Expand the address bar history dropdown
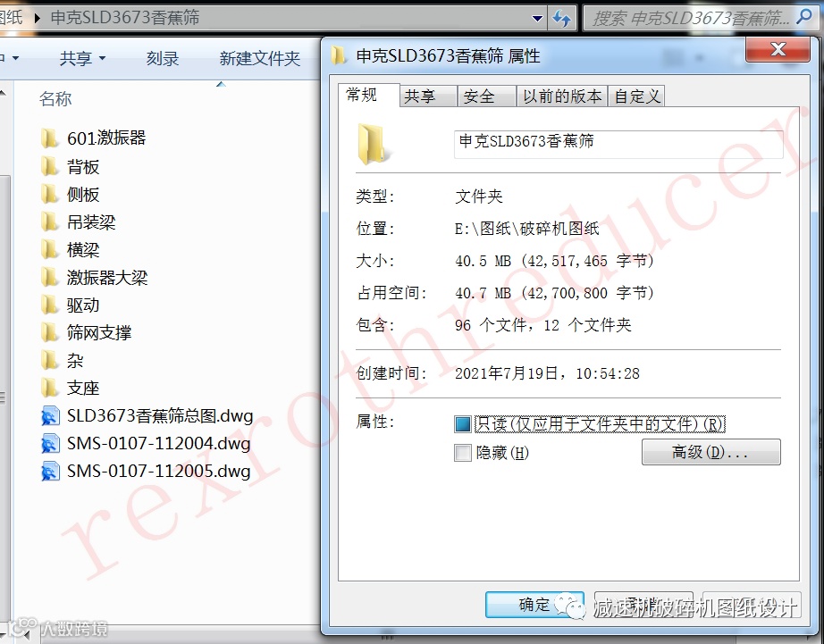824x644 pixels. pos(537,19)
